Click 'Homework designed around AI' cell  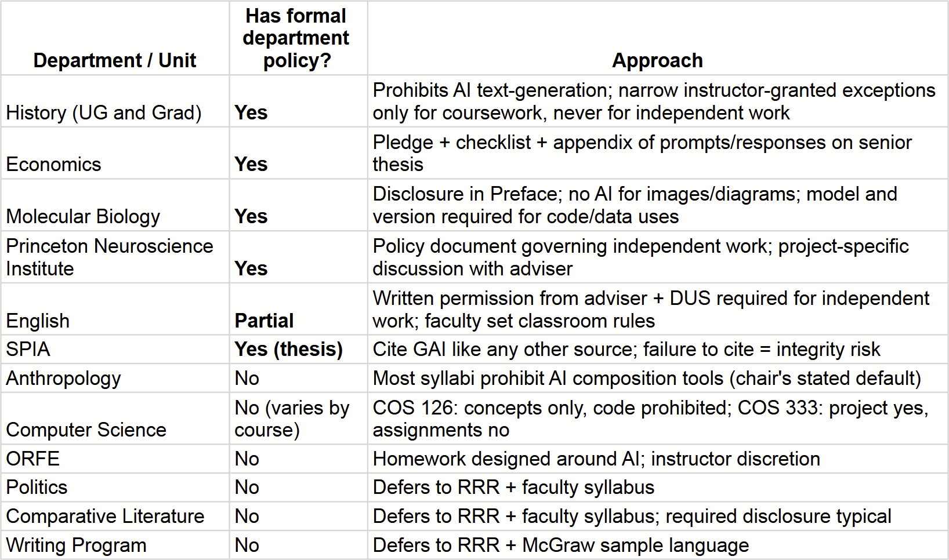[x=658, y=459]
